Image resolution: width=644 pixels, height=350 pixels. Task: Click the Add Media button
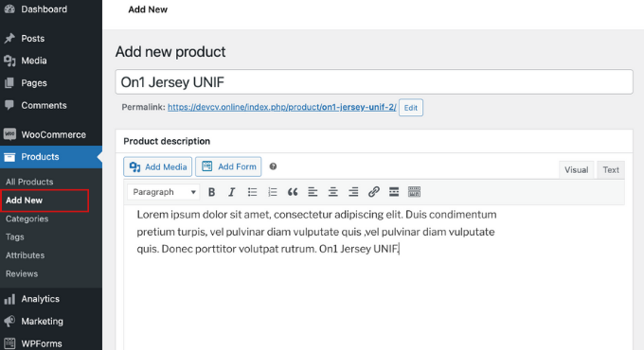[158, 166]
